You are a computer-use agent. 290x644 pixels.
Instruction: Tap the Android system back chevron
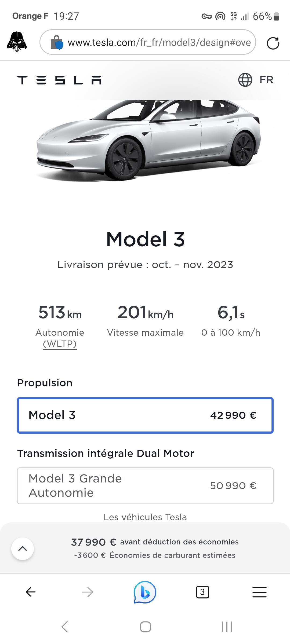(x=64, y=627)
